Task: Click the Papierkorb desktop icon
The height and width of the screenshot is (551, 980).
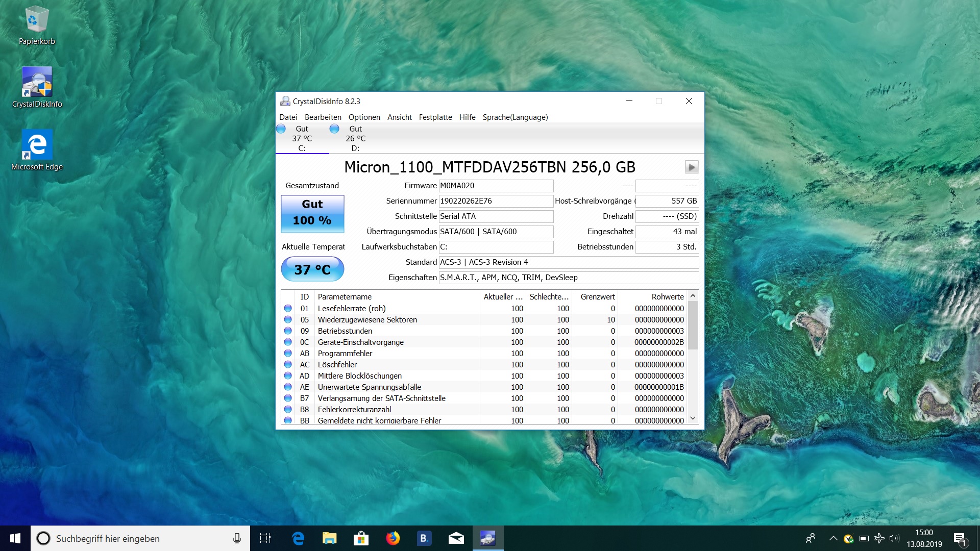Action: [37, 26]
